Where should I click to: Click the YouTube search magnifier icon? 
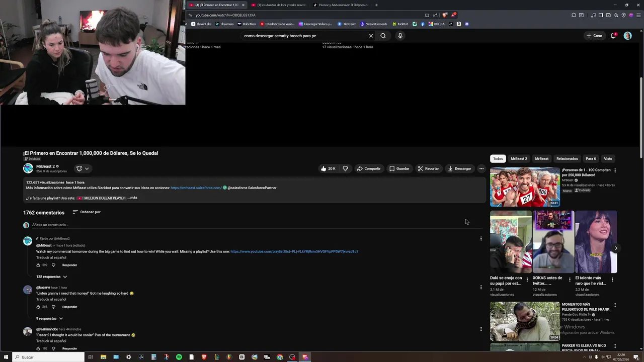[383, 36]
